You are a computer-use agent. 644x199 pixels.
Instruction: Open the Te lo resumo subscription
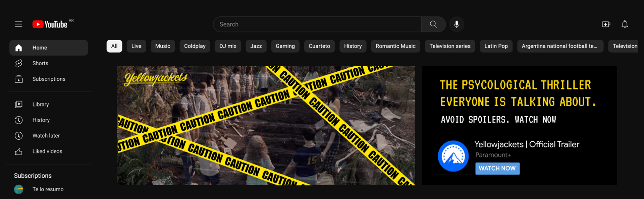(48, 189)
